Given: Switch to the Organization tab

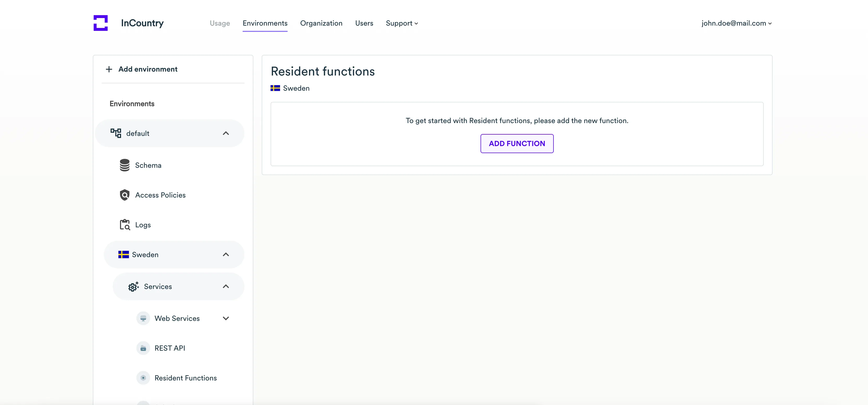Looking at the screenshot, I should pos(321,23).
